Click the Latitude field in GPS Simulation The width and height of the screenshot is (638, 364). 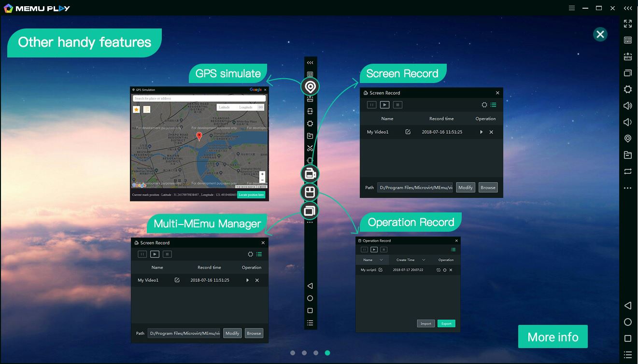click(x=226, y=107)
